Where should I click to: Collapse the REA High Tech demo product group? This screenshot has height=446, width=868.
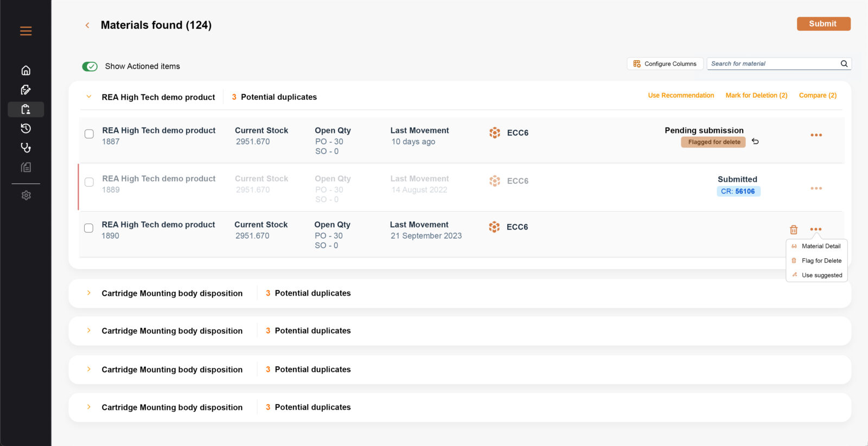tap(89, 97)
